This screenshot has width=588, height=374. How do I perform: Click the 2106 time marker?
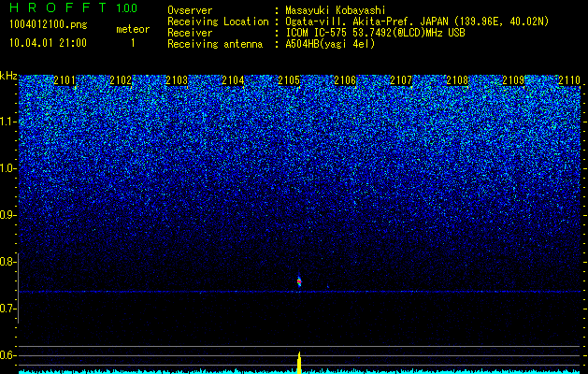[345, 80]
